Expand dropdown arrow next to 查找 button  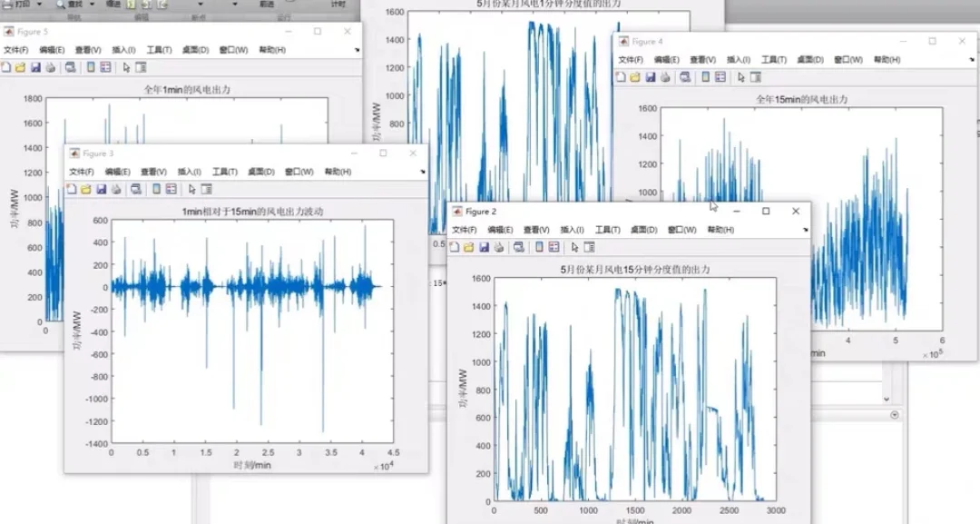point(93,5)
